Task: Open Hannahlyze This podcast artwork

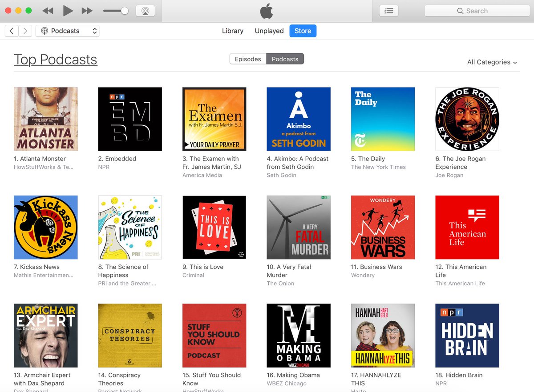Action: pos(383,336)
